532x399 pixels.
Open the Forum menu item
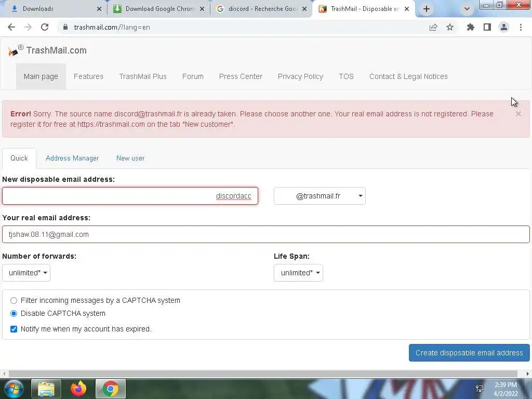[x=193, y=76]
